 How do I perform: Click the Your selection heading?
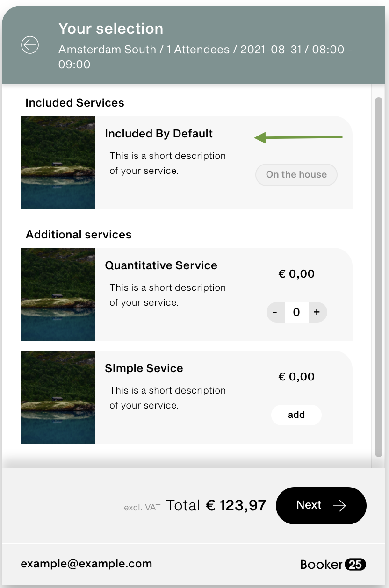[111, 29]
